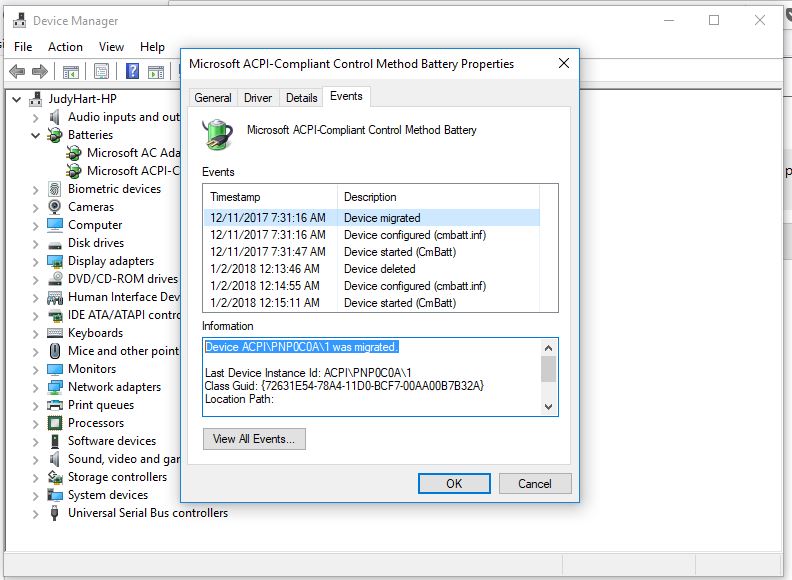
Task: Click the Computer monitor icon
Action: click(55, 225)
